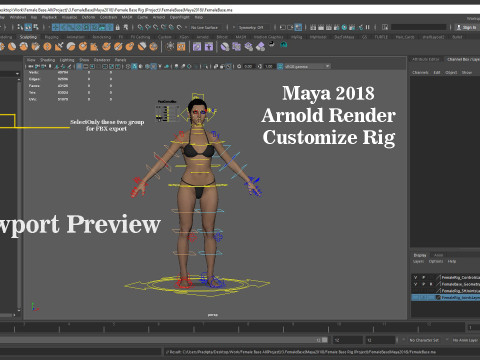
Task: Switch to the TURTLE shelf tab
Action: coord(381,37)
